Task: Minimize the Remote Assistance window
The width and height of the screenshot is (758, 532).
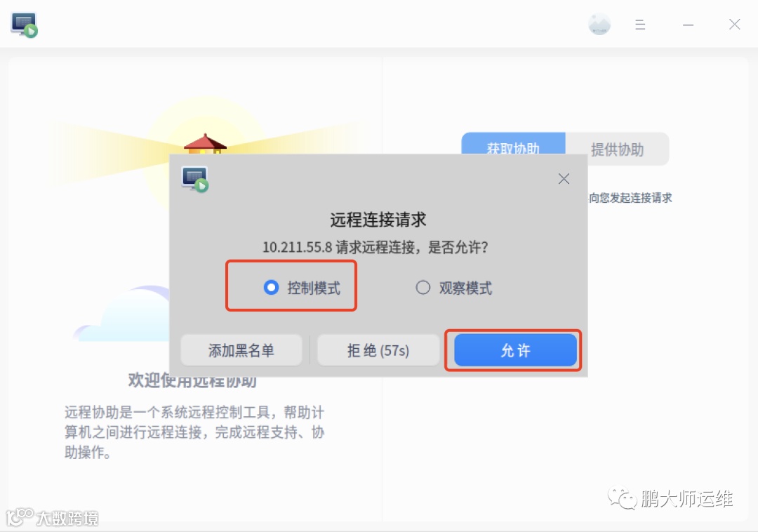Action: tap(688, 25)
